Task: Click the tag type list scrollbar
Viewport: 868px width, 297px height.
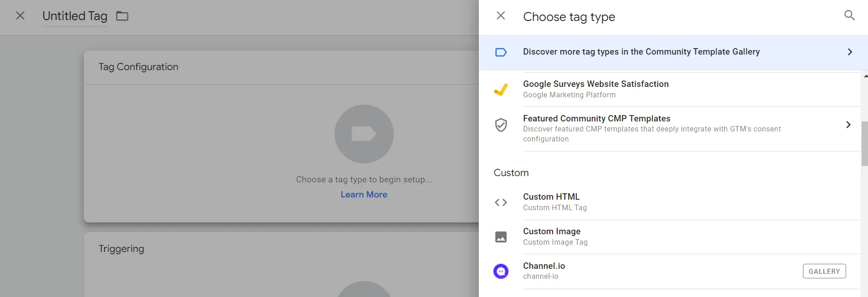Action: click(x=864, y=144)
